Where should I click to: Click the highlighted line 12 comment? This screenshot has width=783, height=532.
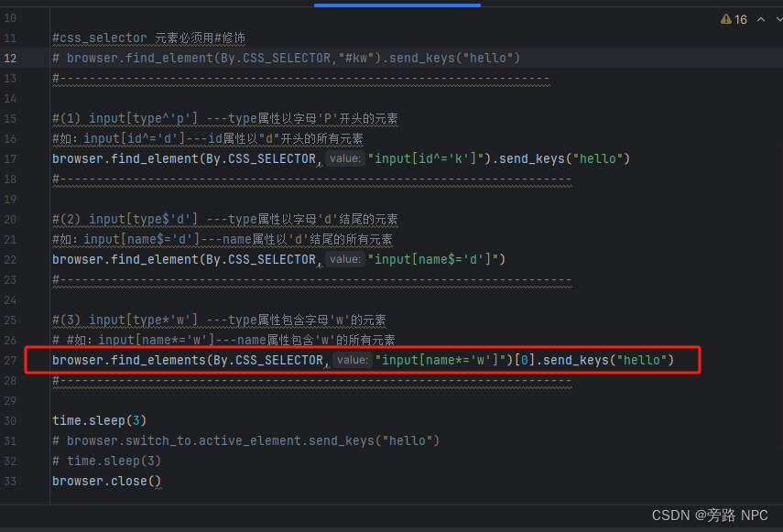tap(275, 58)
